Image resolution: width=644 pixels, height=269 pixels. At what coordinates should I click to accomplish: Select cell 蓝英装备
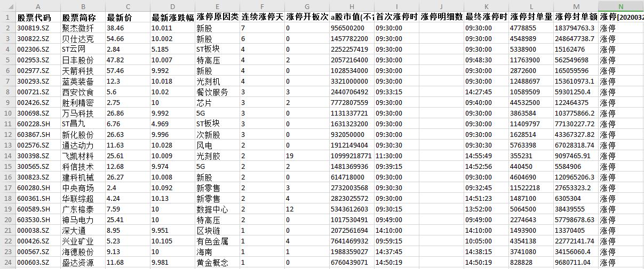coord(83,81)
